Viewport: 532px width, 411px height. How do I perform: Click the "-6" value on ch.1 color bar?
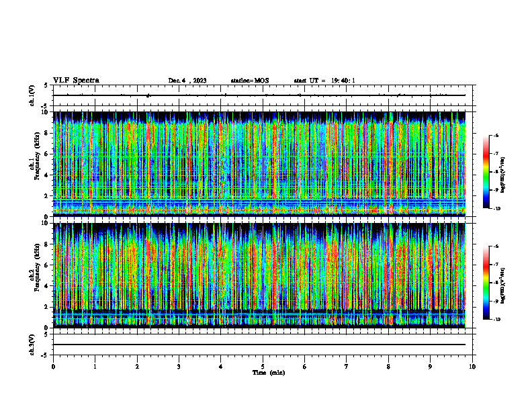coord(496,135)
